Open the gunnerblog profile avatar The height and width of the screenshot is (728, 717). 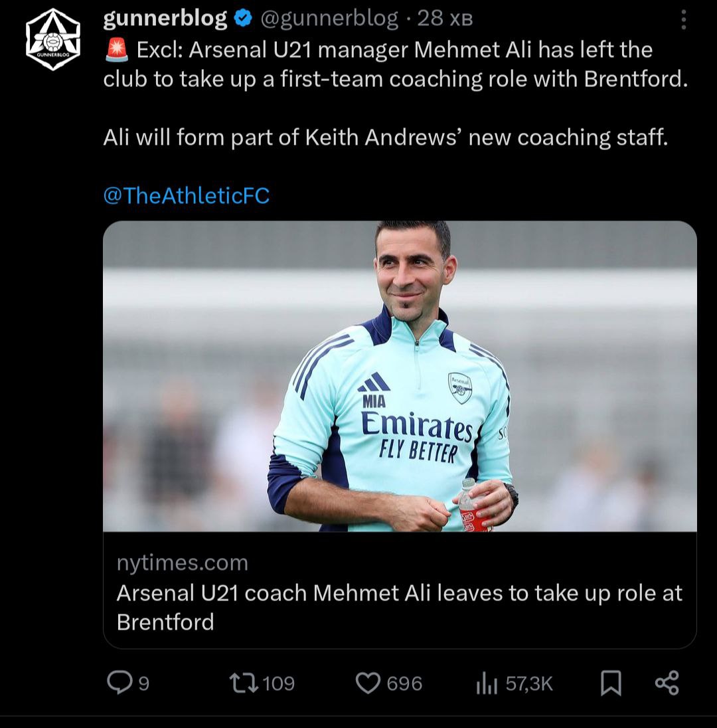click(x=53, y=40)
